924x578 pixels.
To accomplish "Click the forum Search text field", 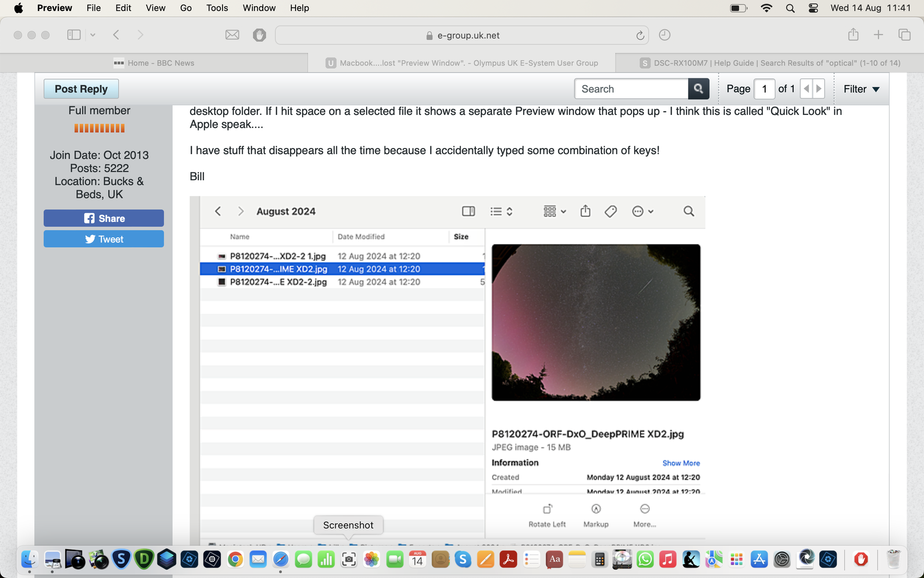I will 631,89.
